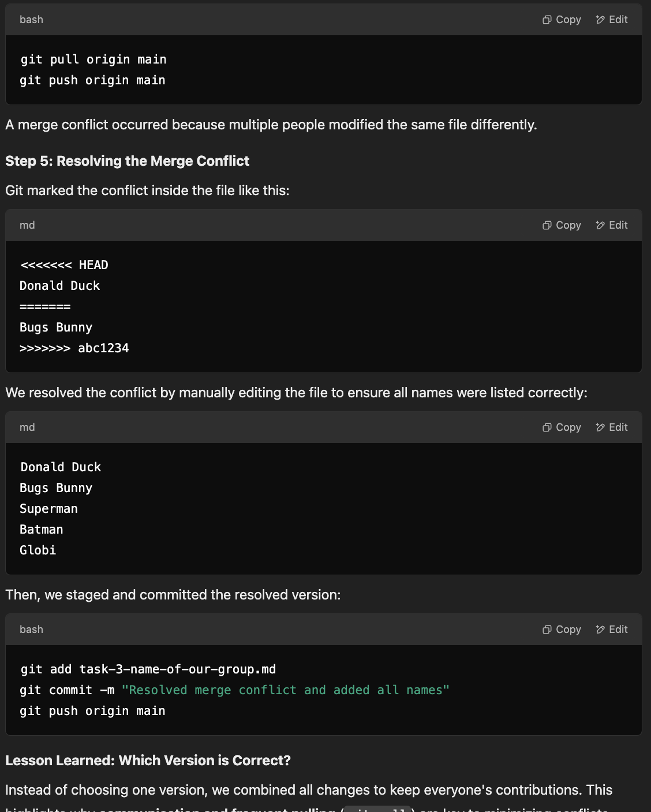Click the bash label of first block
This screenshot has width=651, height=812.
coord(31,20)
